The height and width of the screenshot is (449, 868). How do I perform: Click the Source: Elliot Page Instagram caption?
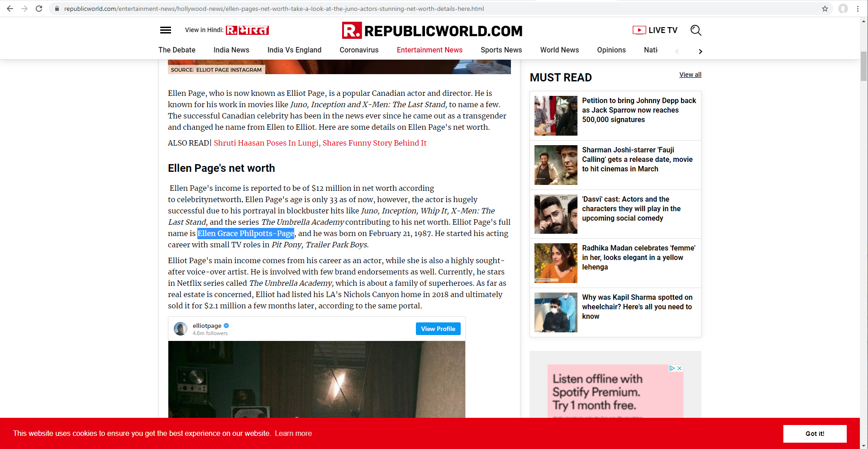point(216,70)
